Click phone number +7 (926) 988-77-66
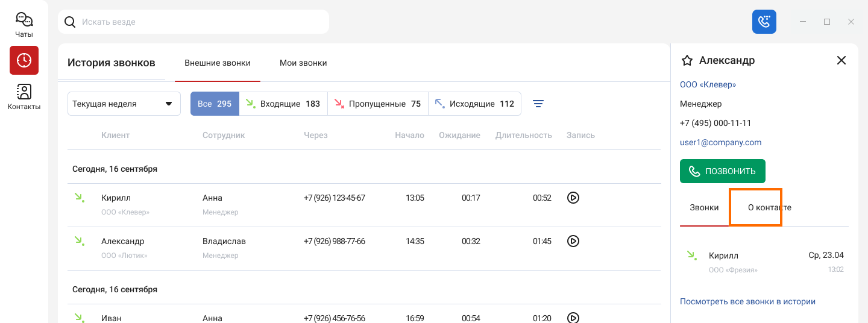Screen dimensions: 868x323 click(335, 241)
